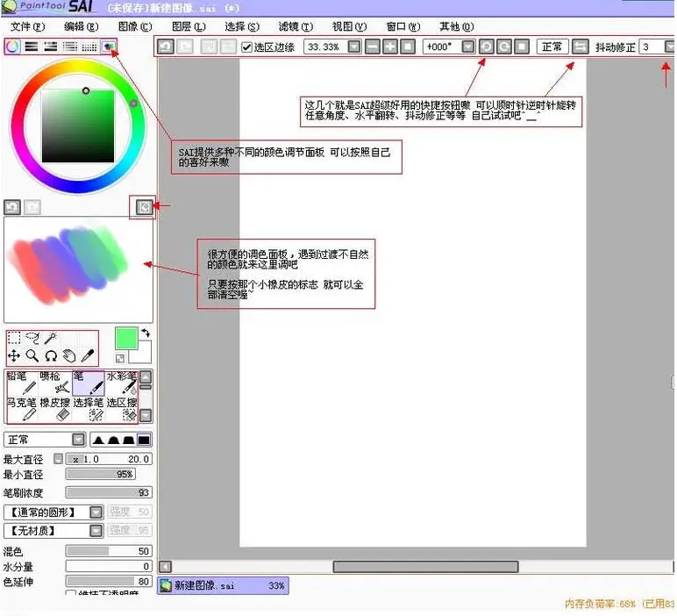
Task: Select the flat square brush edge shape
Action: pyautogui.click(x=144, y=441)
